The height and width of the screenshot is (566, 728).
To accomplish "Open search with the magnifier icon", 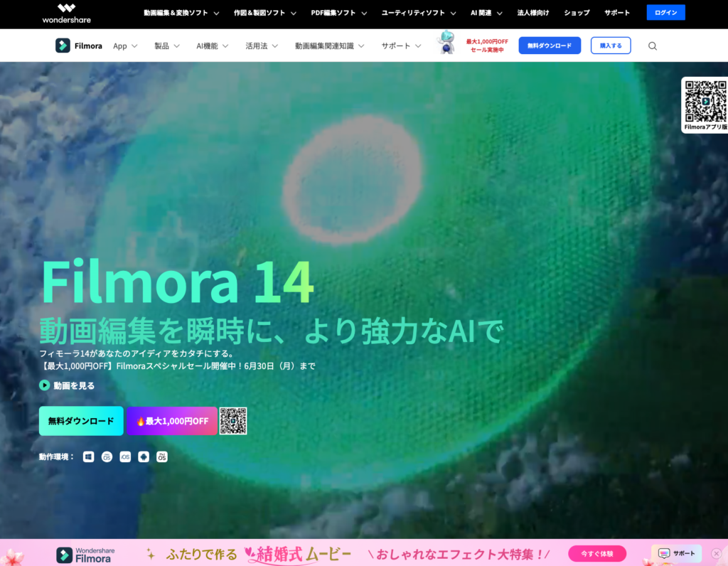I will 653,46.
